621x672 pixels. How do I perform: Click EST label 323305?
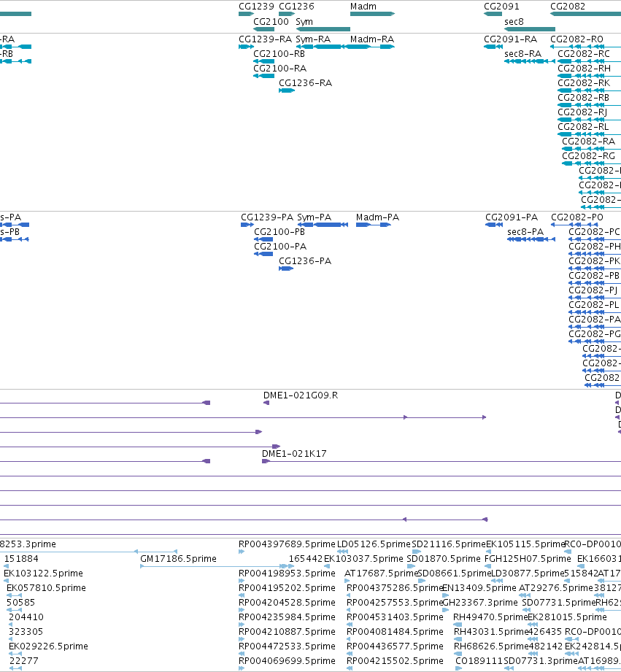click(x=26, y=632)
